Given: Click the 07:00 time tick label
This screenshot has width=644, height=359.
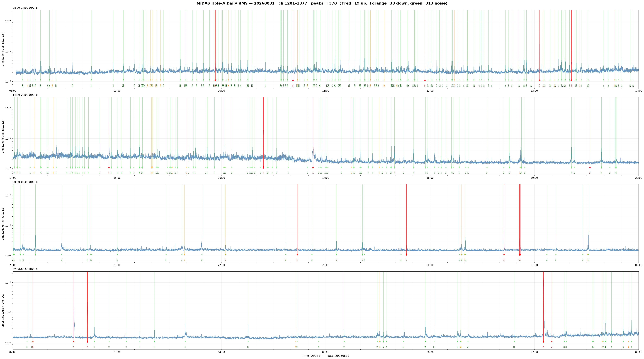Looking at the screenshot, I should pos(534,352).
